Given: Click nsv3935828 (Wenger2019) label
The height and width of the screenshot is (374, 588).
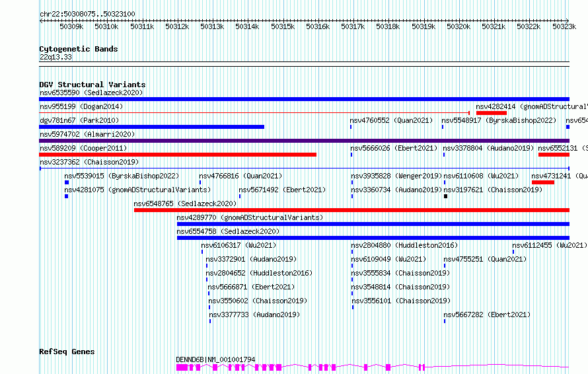Looking at the screenshot, I should coord(397,176).
